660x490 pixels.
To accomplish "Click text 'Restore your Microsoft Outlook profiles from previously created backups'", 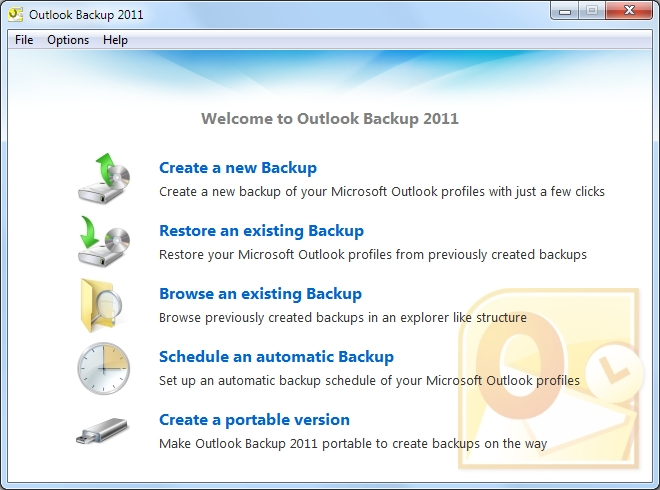I will click(373, 255).
